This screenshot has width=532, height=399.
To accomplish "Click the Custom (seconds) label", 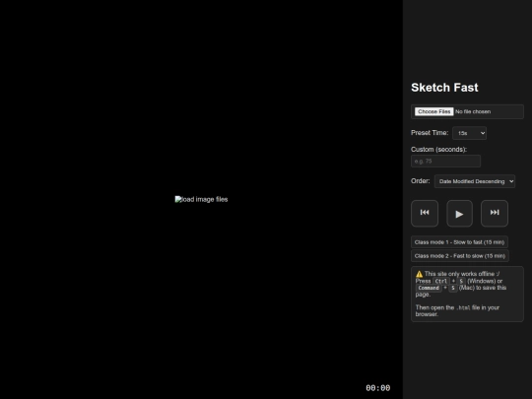I will 438,150.
